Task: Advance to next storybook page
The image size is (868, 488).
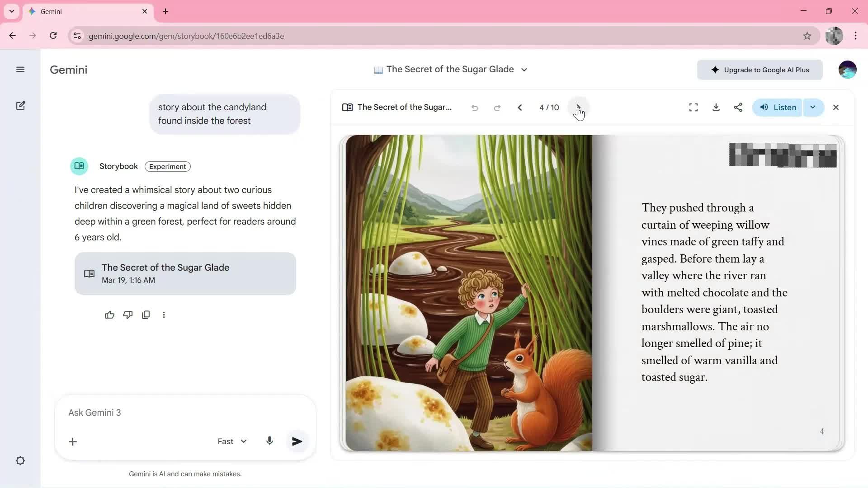Action: tap(578, 108)
